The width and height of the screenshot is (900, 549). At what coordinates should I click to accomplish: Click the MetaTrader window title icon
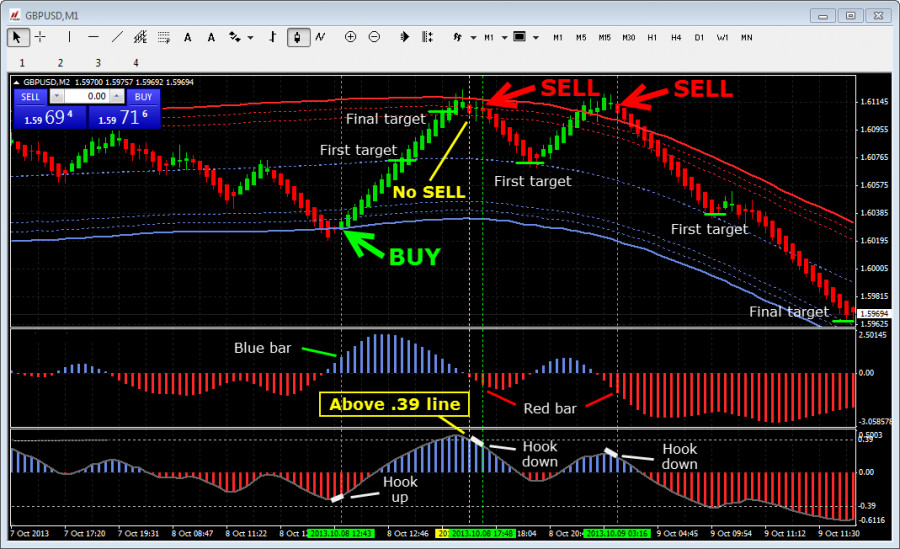pyautogui.click(x=14, y=16)
